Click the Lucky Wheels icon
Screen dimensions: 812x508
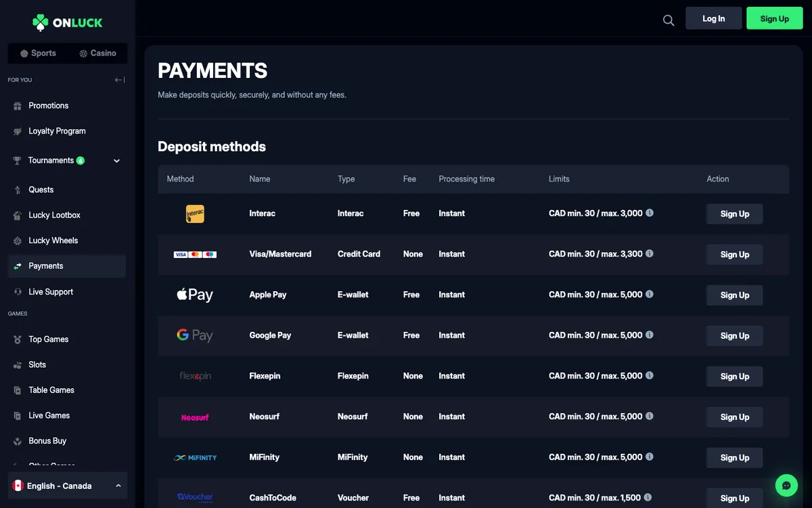[x=18, y=241]
